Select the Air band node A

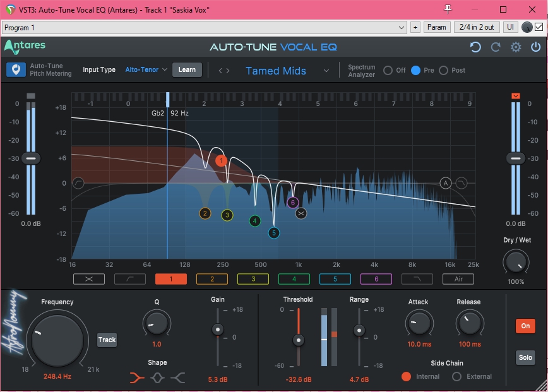point(446,182)
